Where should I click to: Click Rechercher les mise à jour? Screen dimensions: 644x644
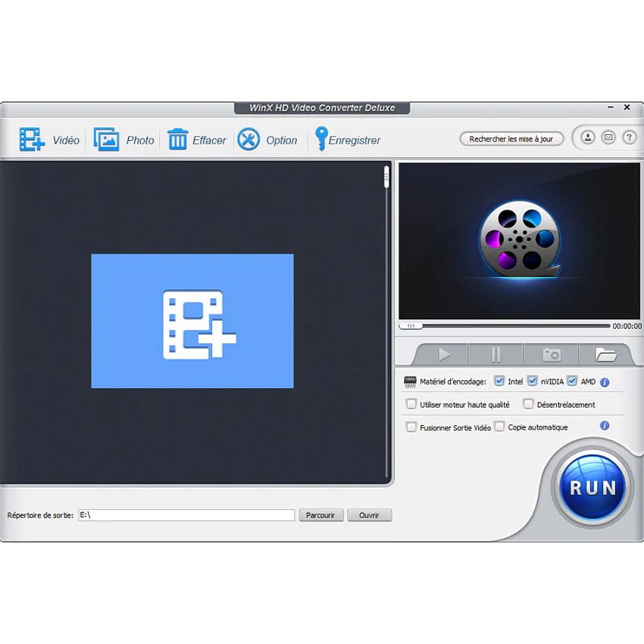click(x=511, y=139)
